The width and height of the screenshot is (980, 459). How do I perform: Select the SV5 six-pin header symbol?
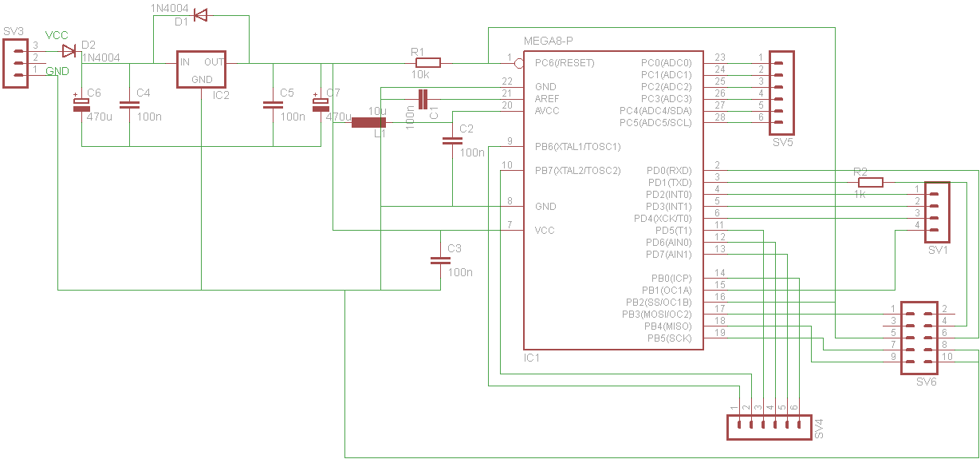(x=781, y=93)
